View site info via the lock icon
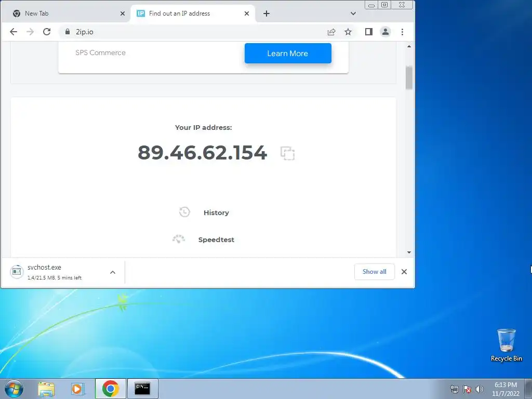Image resolution: width=532 pixels, height=399 pixels. pos(68,32)
